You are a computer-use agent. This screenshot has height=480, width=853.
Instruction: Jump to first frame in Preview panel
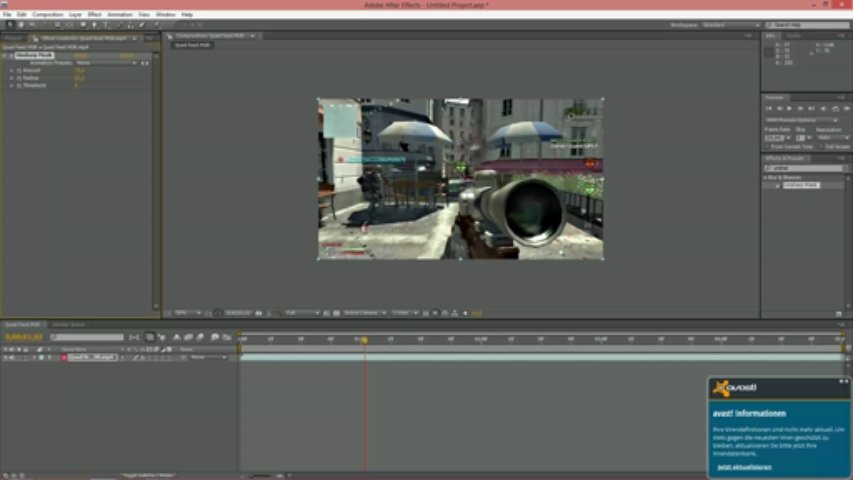(769, 108)
